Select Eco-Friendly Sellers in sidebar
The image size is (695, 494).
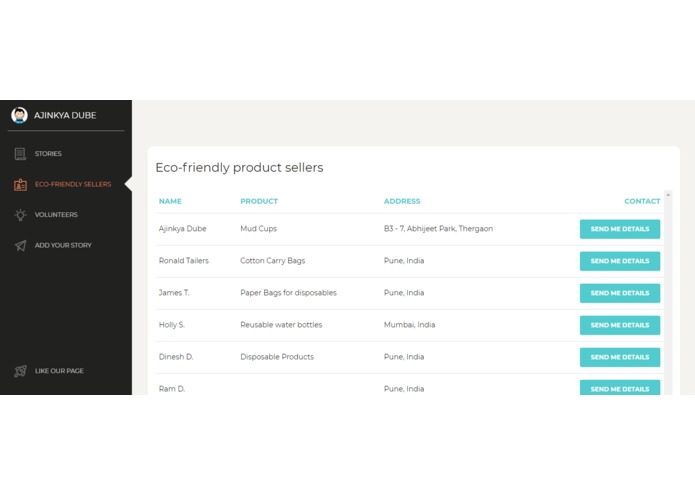click(73, 184)
